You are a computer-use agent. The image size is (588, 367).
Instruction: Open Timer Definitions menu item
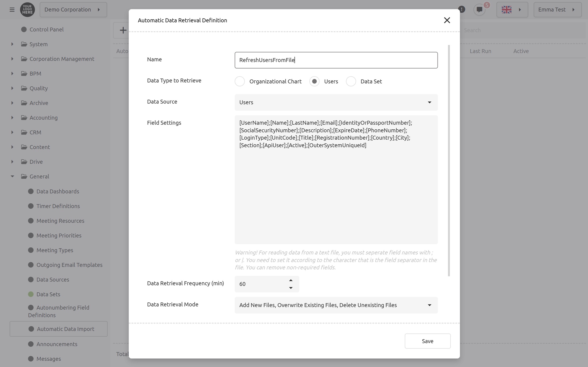(58, 206)
